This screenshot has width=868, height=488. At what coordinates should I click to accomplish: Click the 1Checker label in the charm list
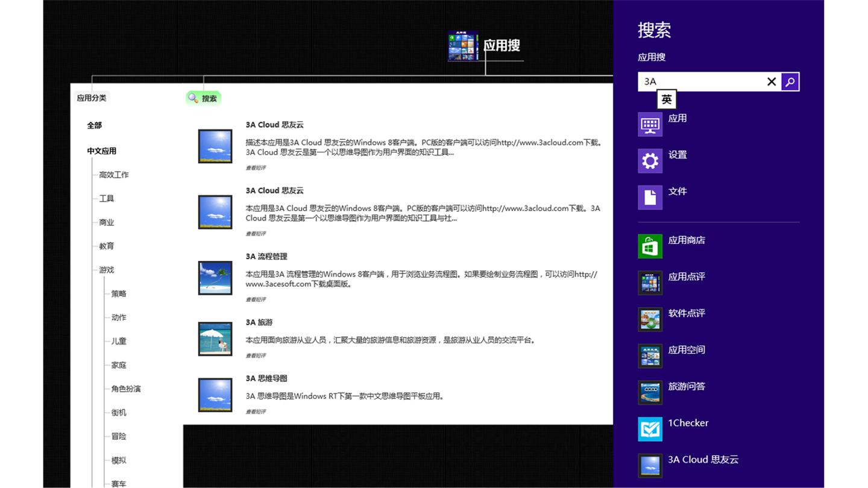click(x=688, y=423)
